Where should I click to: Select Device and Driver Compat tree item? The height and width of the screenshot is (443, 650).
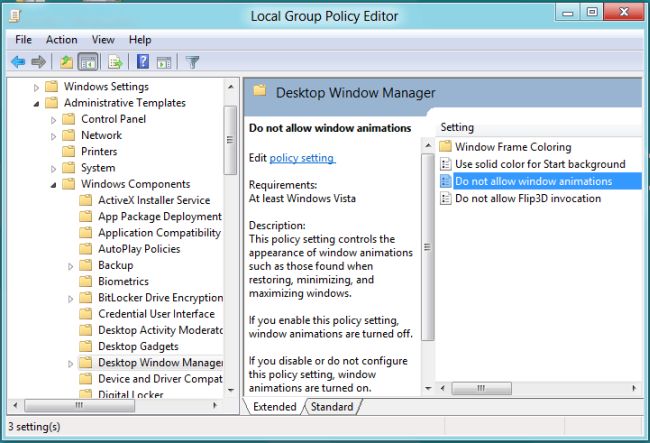tap(160, 379)
